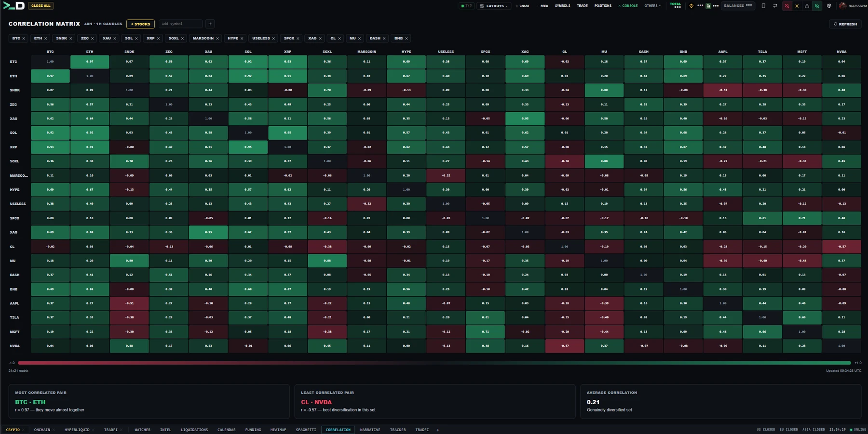Toggle the layout lock icon
Viewport: 868px width, 434px height.
click(807, 6)
